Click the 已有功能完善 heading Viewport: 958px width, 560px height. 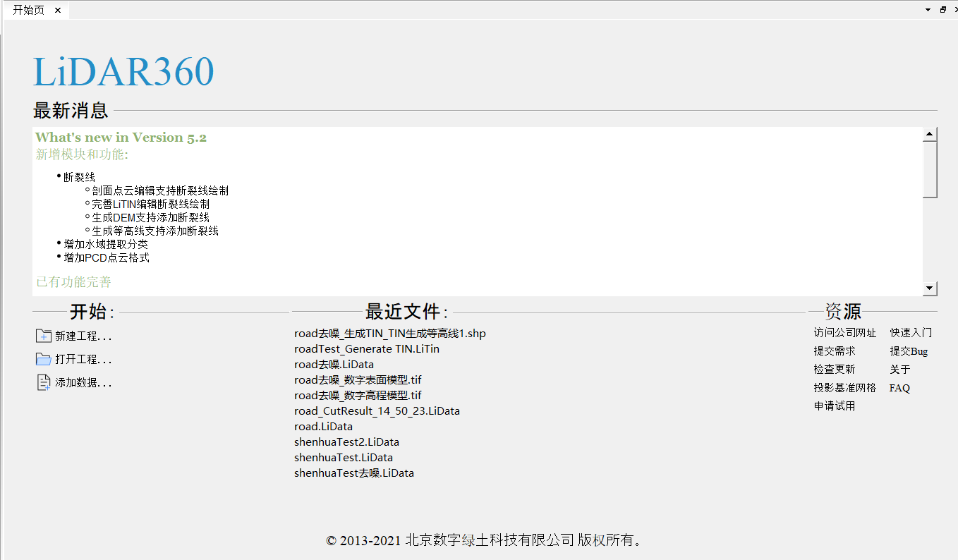(x=73, y=282)
